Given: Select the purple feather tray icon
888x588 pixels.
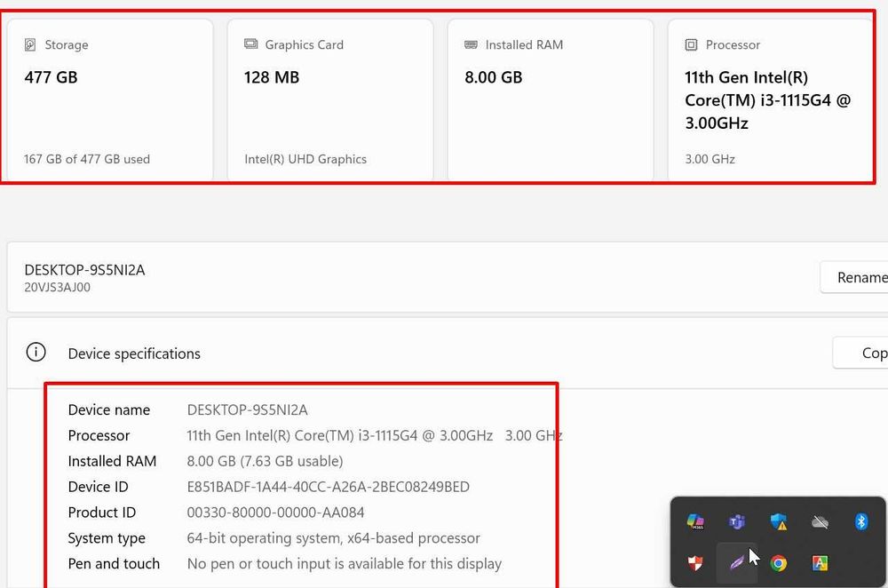Looking at the screenshot, I should click(737, 563).
